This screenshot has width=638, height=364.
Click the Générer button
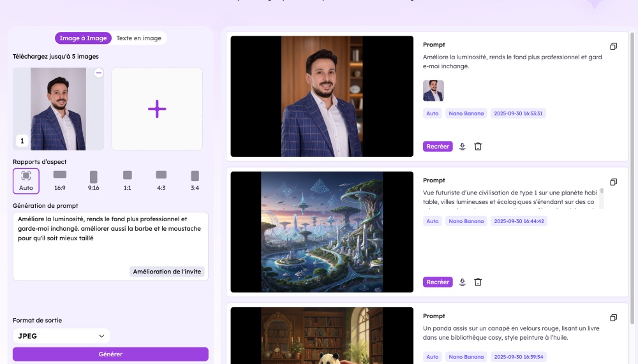pyautogui.click(x=110, y=354)
